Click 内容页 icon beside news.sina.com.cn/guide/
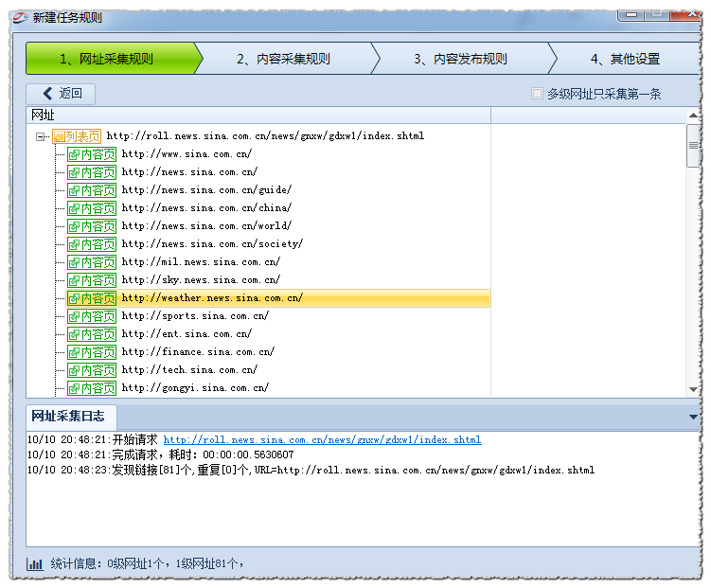This screenshot has height=588, width=711. (x=92, y=190)
